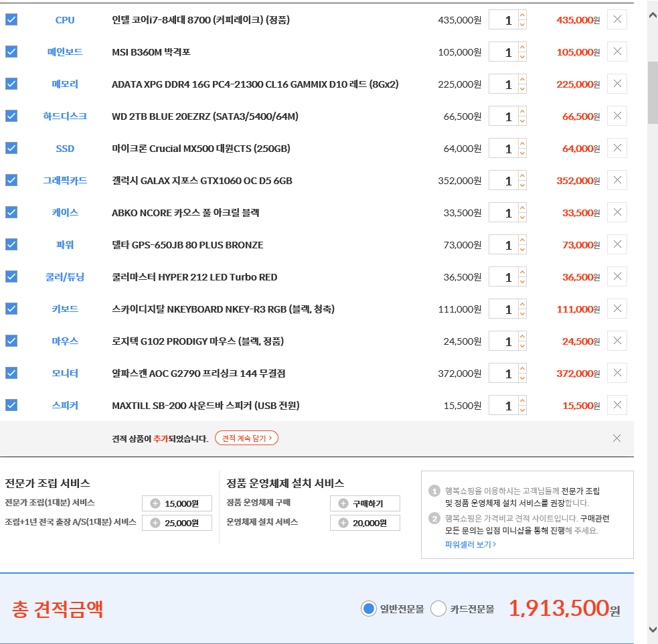Click the total amount 1,913,500원

(564, 609)
